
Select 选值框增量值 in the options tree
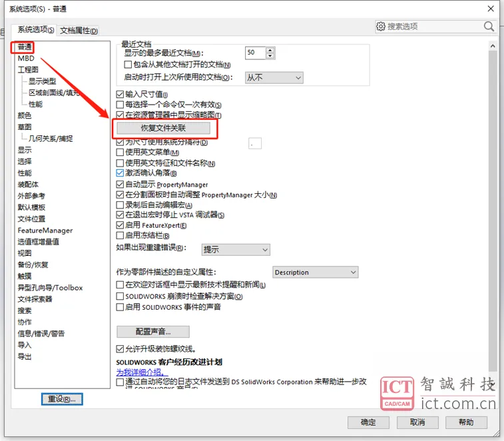click(x=38, y=242)
